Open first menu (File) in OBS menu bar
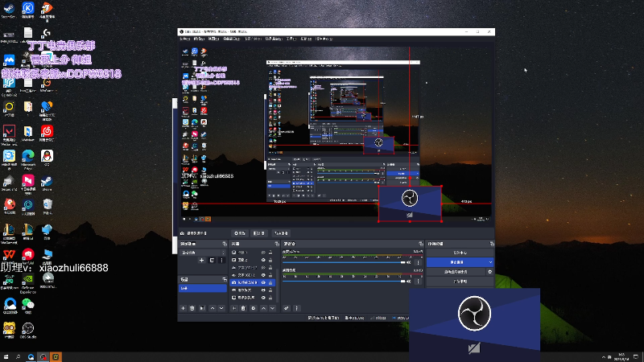 point(185,39)
